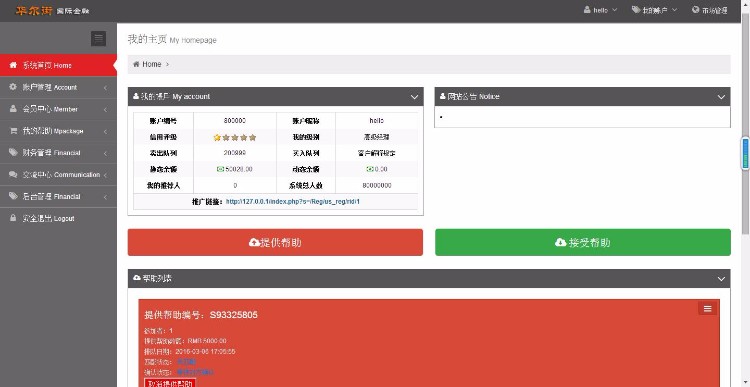Click the matching status link in the help card
Viewport: 750px width, 387px height.
[187, 362]
